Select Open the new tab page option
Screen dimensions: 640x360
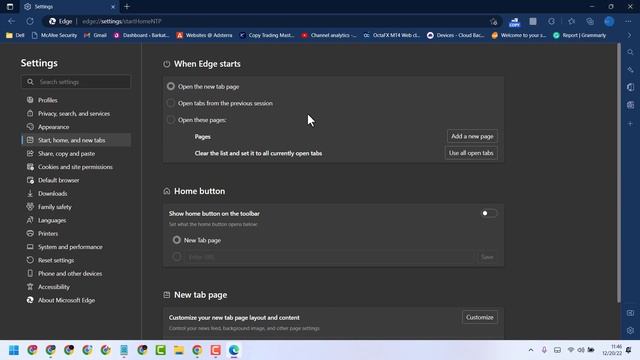coord(171,86)
